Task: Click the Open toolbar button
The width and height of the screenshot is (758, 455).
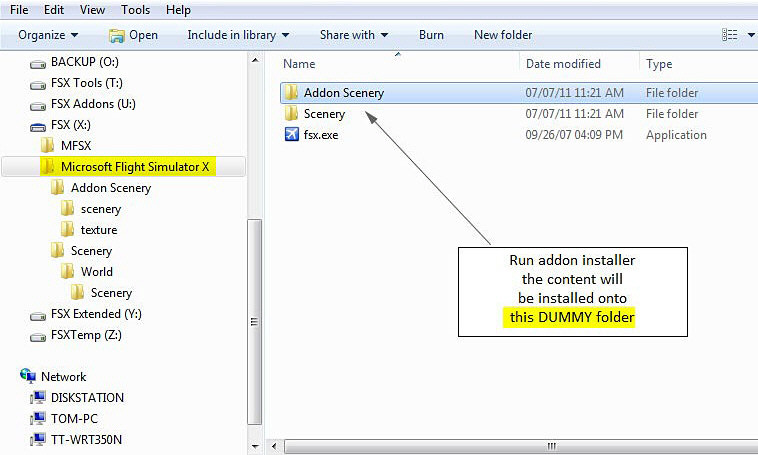Action: pyautogui.click(x=133, y=35)
